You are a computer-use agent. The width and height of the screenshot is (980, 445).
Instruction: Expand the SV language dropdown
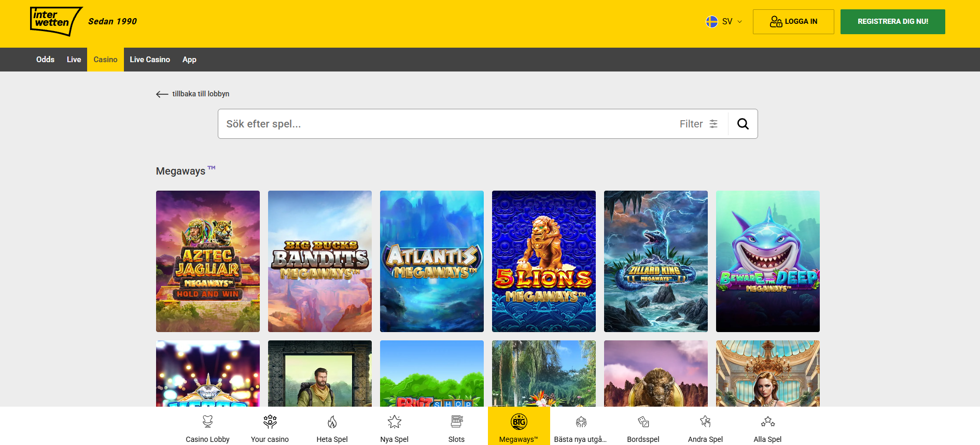tap(724, 21)
